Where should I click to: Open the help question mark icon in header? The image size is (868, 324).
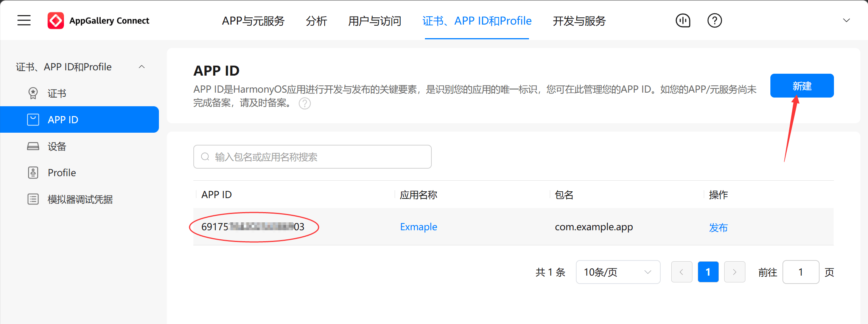715,20
